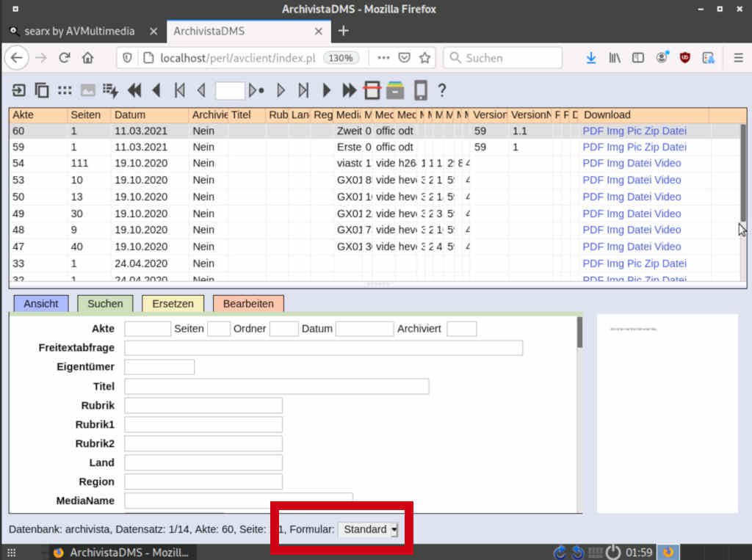Image resolution: width=752 pixels, height=560 pixels.
Task: Click the 130% zoom level indicator
Action: point(341,58)
